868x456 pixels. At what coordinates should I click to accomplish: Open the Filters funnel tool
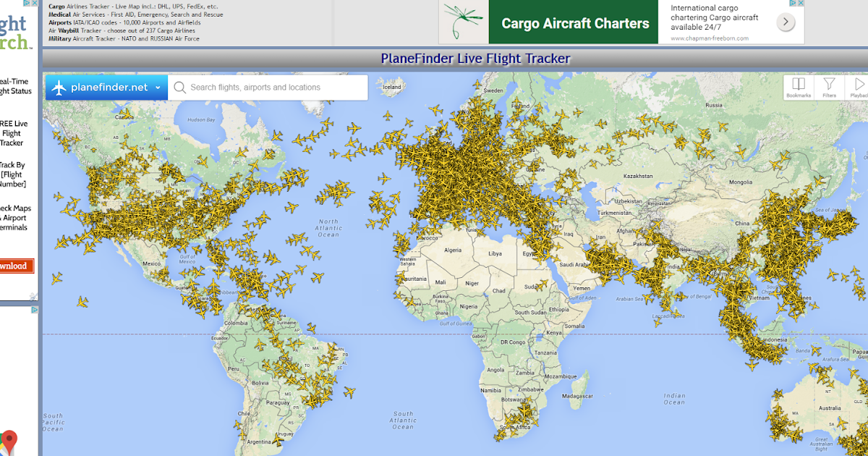click(x=829, y=88)
